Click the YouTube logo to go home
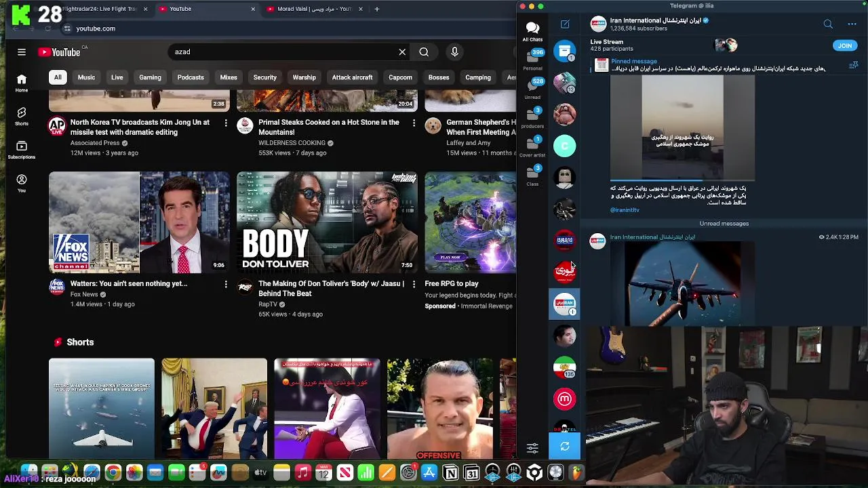Image resolution: width=868 pixels, height=488 pixels. [x=60, y=52]
